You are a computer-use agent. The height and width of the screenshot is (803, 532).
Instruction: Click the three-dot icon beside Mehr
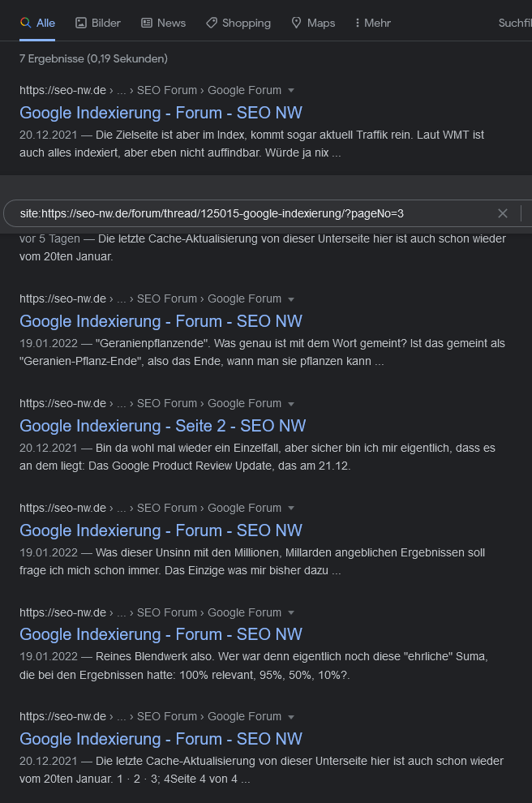357,23
